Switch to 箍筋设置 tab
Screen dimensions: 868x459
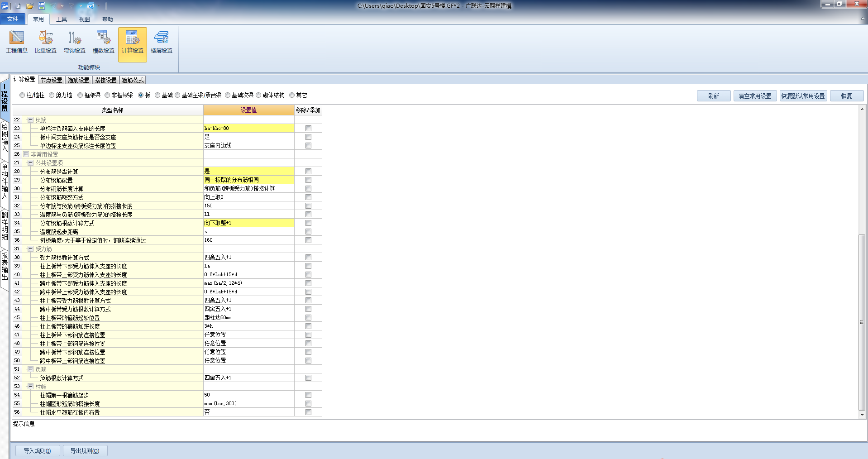tap(78, 80)
